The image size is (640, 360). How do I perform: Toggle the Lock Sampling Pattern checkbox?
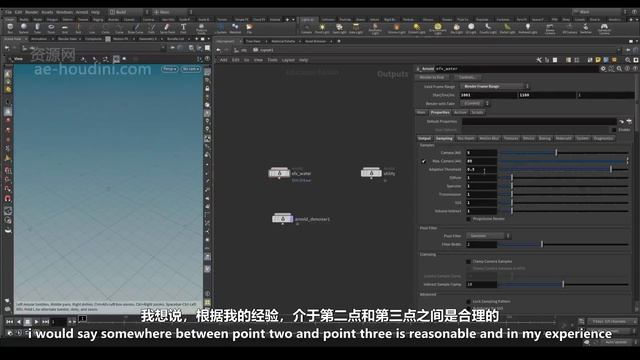[468, 302]
